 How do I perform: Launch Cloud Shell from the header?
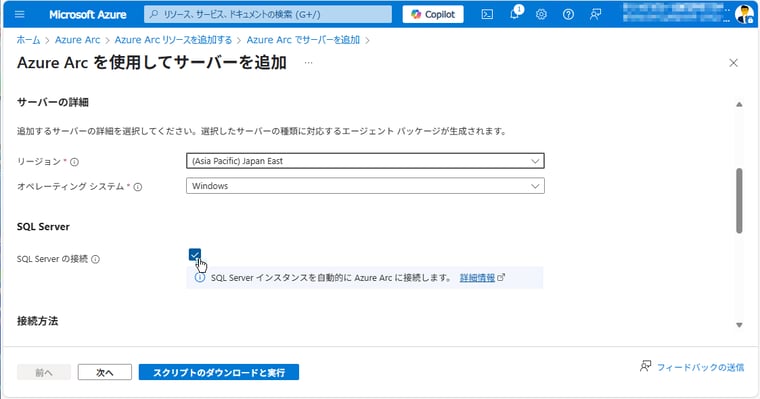pos(487,15)
